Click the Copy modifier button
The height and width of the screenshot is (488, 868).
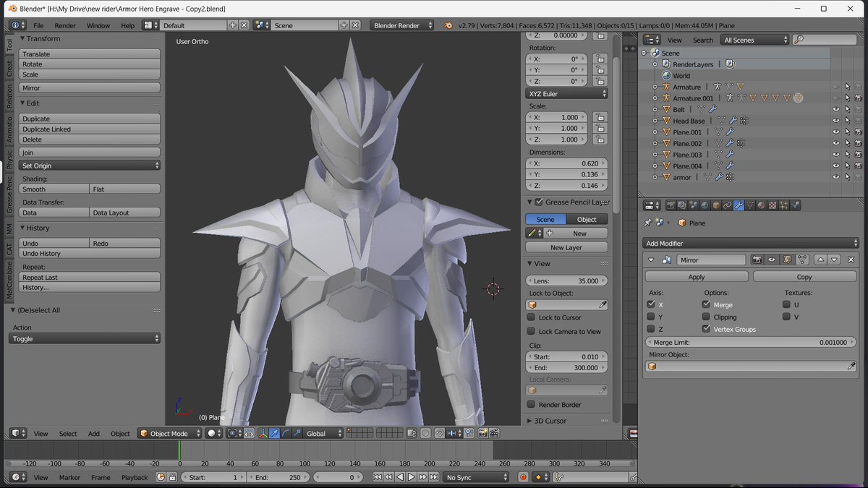pos(804,277)
